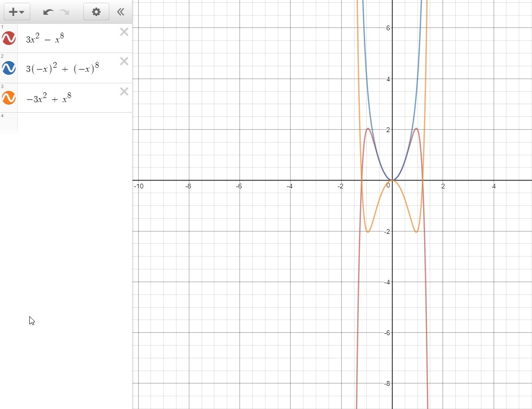The height and width of the screenshot is (409, 532).
Task: Click the x-axis label -10
Action: click(138, 186)
